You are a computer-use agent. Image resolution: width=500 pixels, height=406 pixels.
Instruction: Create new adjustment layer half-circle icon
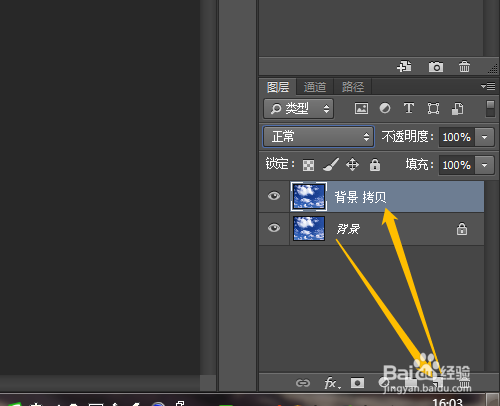384,383
